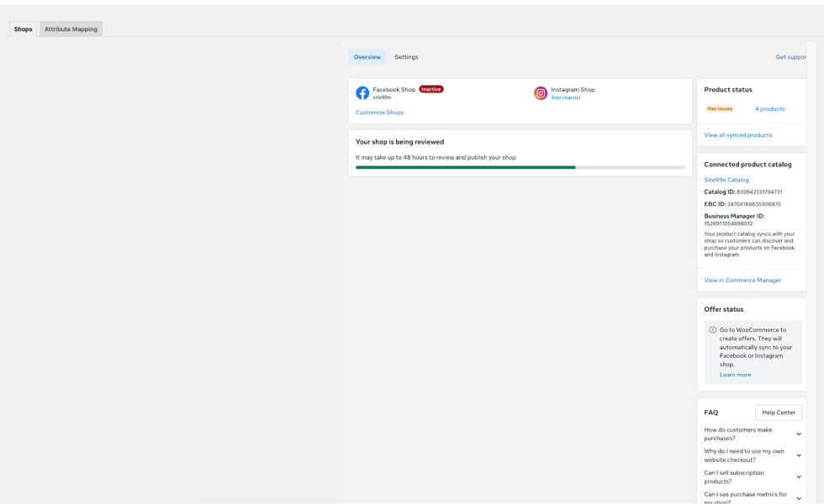824x504 pixels.
Task: Click the 'Your shop is being reviewed' heading
Action: click(399, 142)
